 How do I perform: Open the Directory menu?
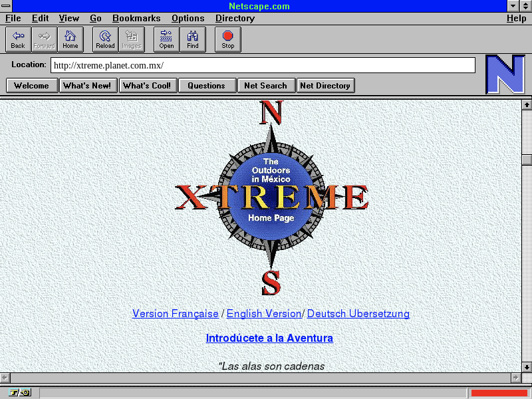[x=235, y=19]
